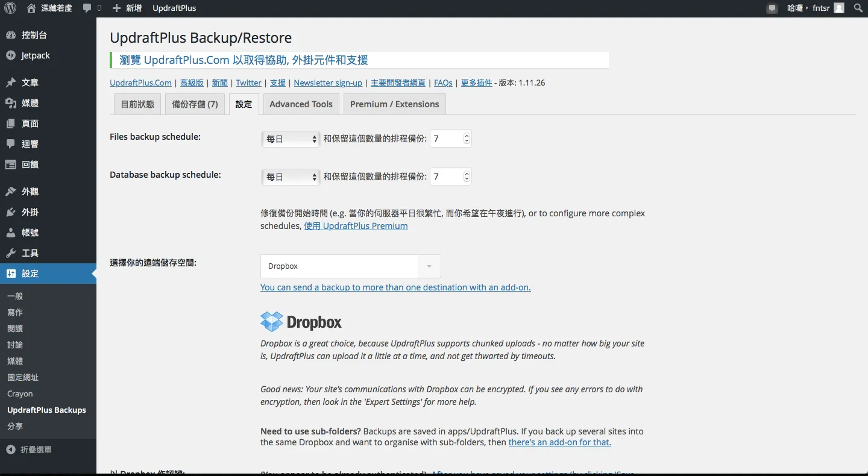This screenshot has height=476, width=868.
Task: Open Jetpack from the sidebar
Action: (35, 55)
